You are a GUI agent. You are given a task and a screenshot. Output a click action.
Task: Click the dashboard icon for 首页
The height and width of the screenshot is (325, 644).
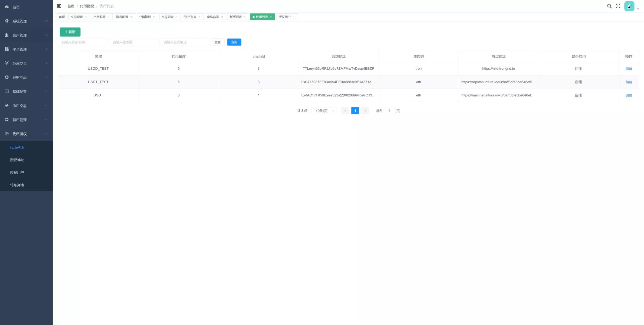coord(7,7)
